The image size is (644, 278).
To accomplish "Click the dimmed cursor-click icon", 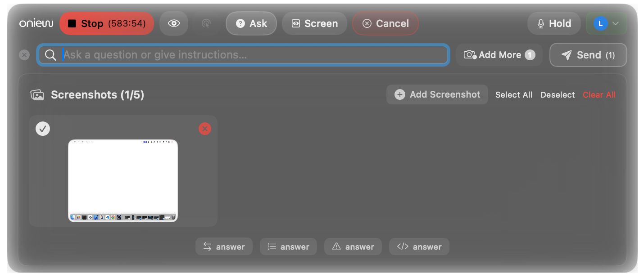I will click(206, 23).
